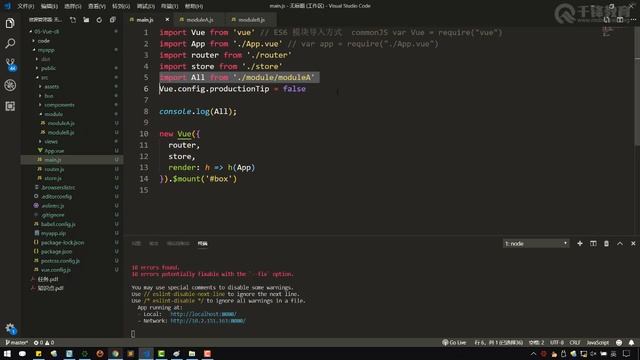Viewport: 640px width, 360px height.
Task: Click the feedback smiley in the status bar
Action: [619, 342]
